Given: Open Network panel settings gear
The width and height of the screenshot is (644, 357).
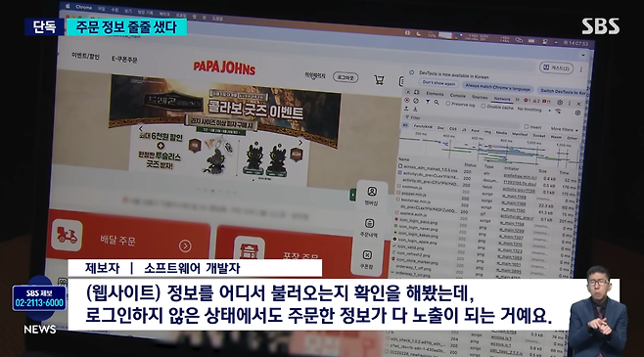Looking at the screenshot, I should pyautogui.click(x=577, y=112).
